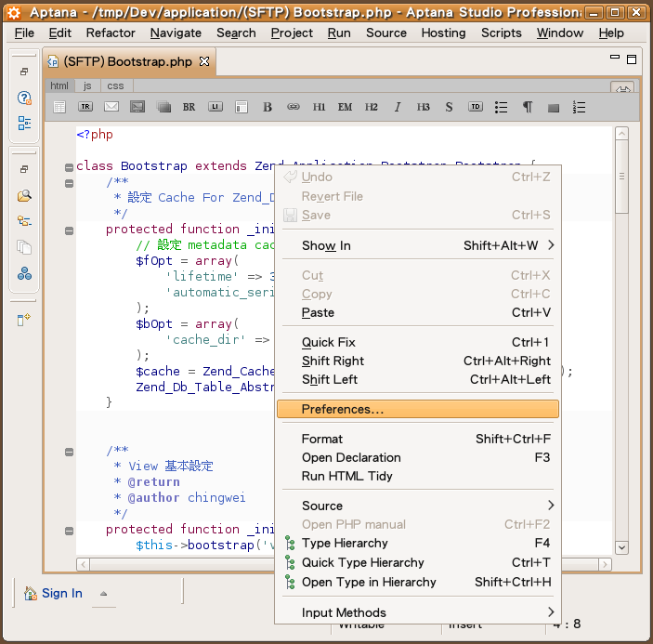Choose Shift Left in the context menu
The image size is (653, 644).
click(418, 379)
